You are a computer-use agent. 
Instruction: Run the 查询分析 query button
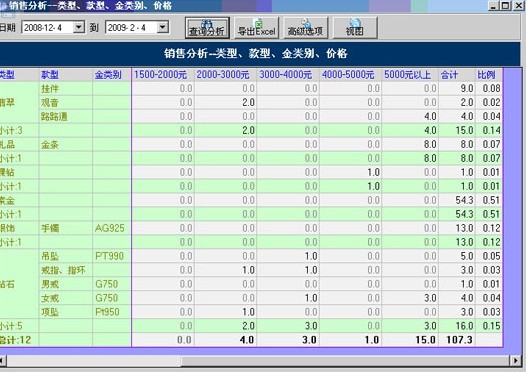click(x=207, y=28)
